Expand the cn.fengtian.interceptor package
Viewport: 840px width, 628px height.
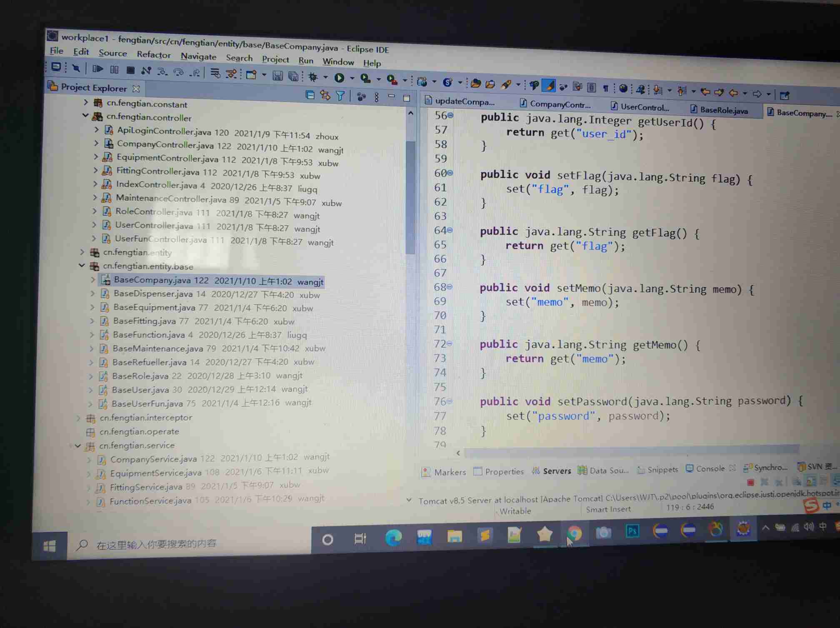point(78,418)
